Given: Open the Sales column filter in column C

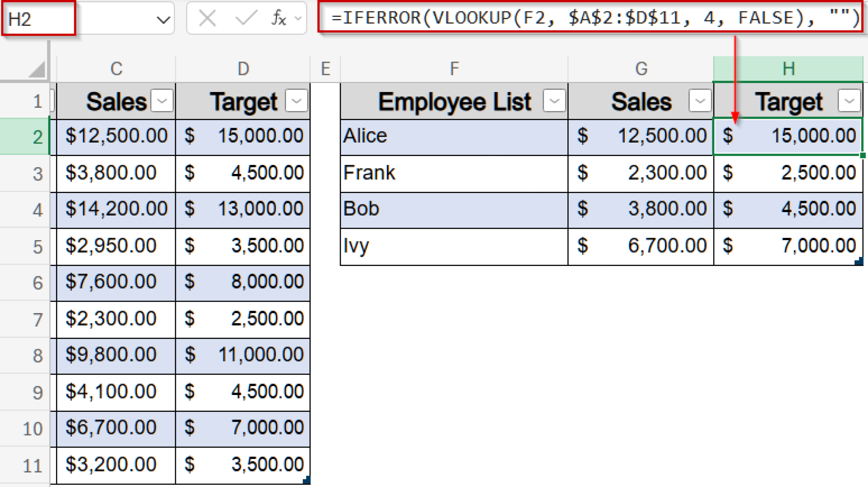Looking at the screenshot, I should pos(161,101).
